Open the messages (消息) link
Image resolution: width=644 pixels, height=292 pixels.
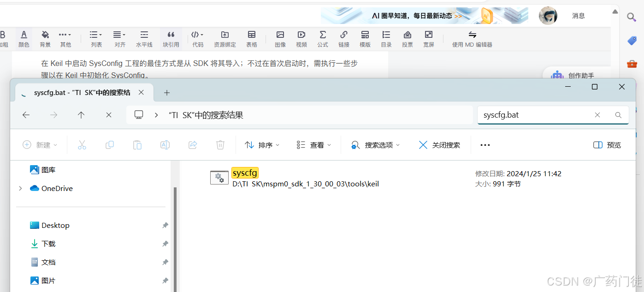[x=579, y=16]
